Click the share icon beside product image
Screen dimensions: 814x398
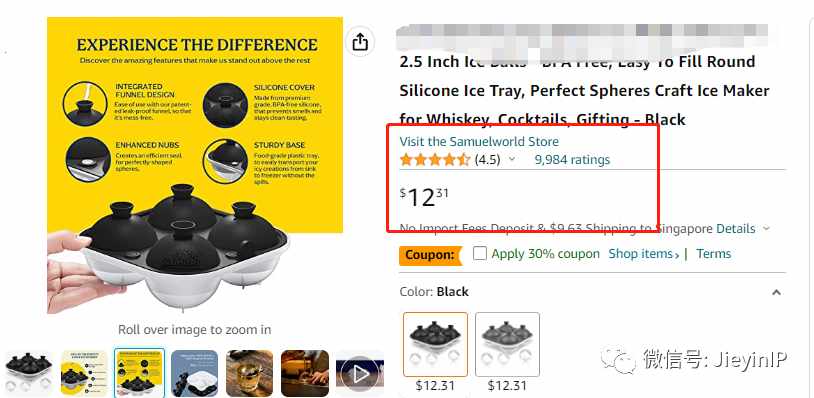click(360, 42)
